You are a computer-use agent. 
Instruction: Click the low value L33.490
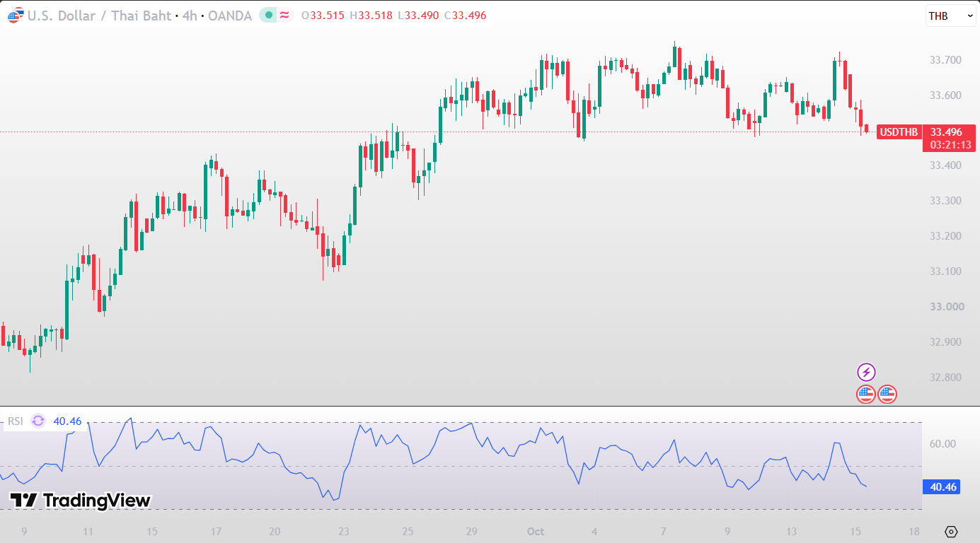[418, 16]
